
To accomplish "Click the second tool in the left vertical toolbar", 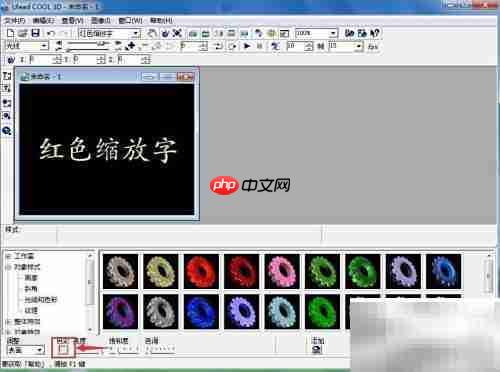I will pos(7,89).
